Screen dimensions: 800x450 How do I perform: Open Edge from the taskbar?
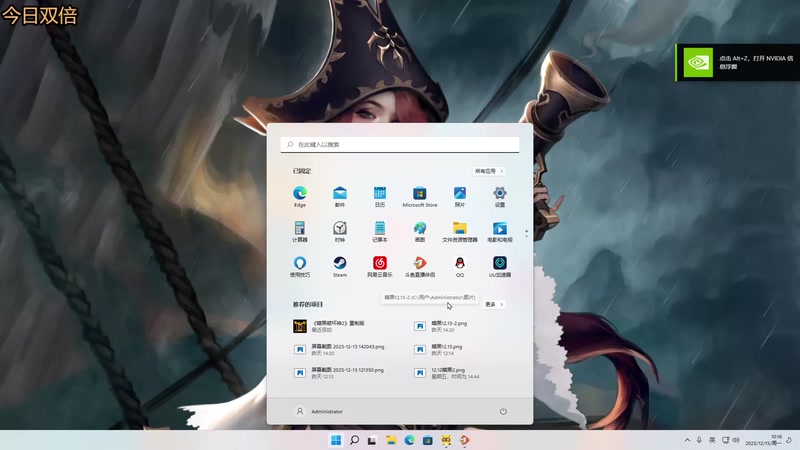409,440
